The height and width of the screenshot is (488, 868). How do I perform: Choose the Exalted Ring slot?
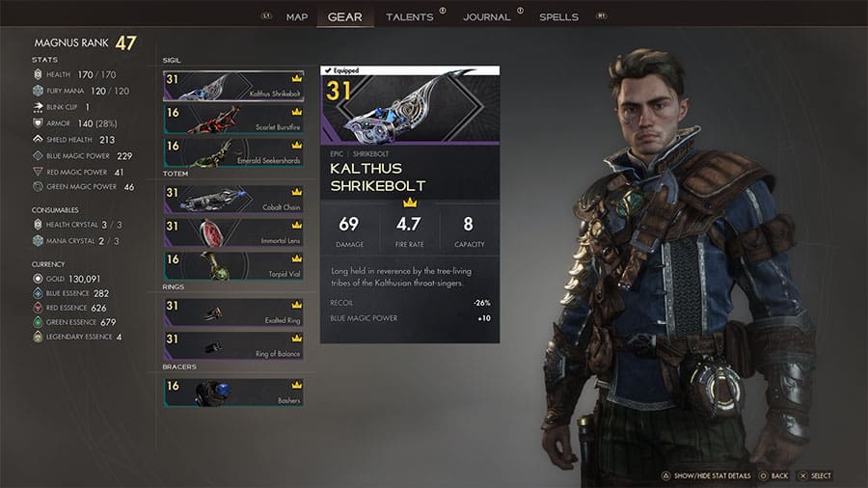233,312
